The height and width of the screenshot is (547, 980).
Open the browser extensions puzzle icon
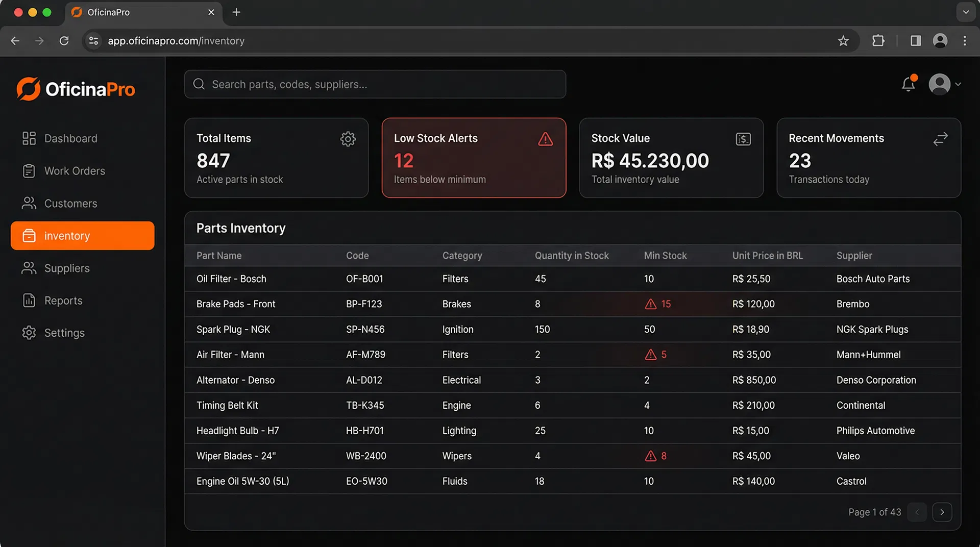point(878,41)
